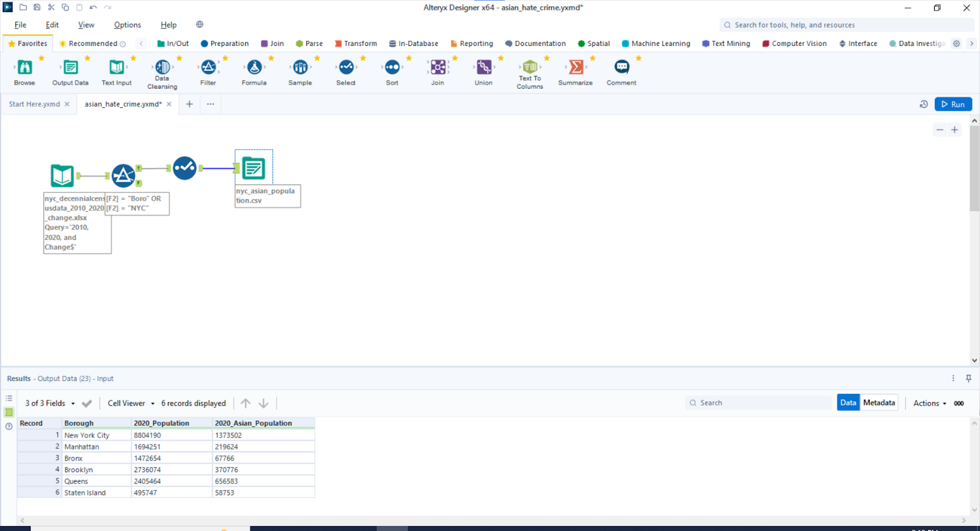980x531 pixels.
Task: Toggle the green input anchor view
Action: (x=9, y=412)
